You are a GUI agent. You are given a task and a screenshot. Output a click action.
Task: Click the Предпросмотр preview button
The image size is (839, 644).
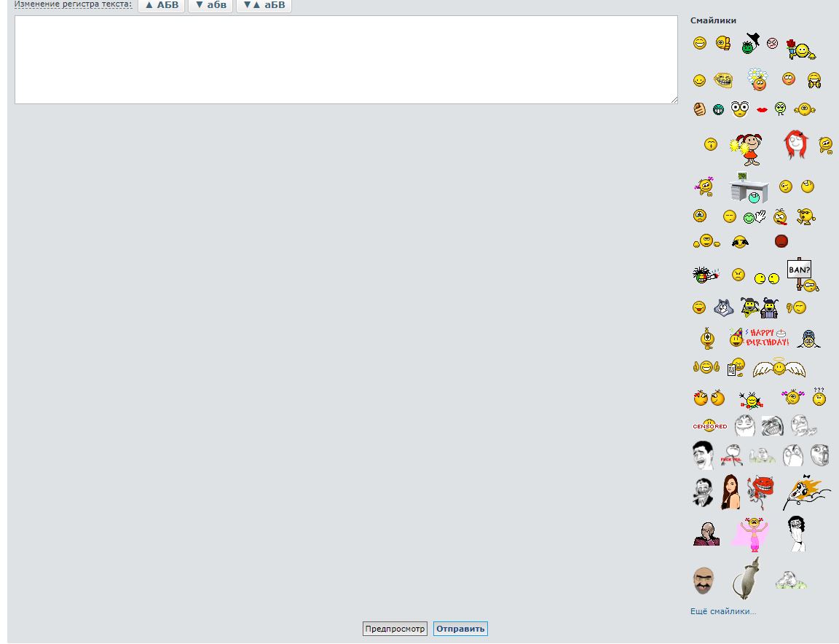[x=395, y=629]
